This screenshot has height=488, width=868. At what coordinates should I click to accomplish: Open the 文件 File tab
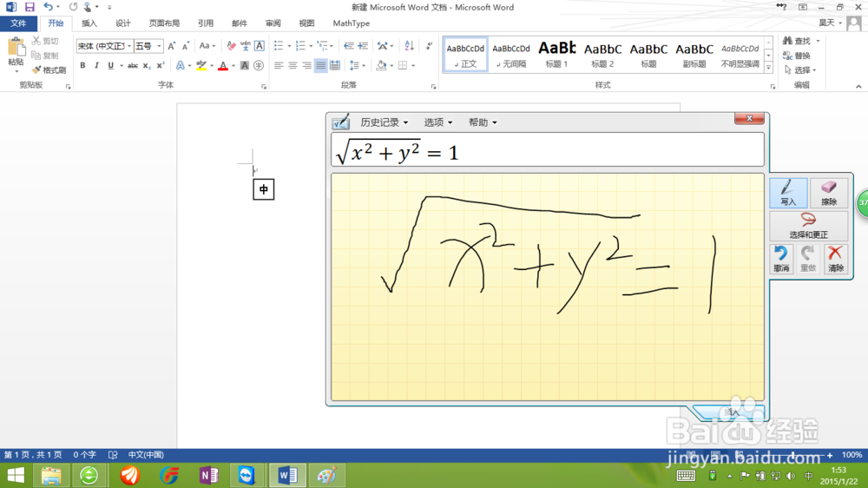18,23
